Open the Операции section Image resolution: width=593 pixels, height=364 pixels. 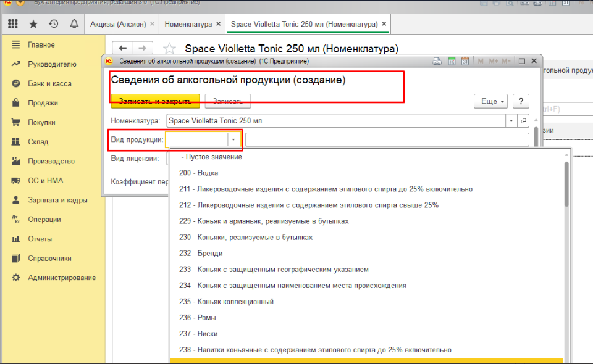tap(44, 220)
